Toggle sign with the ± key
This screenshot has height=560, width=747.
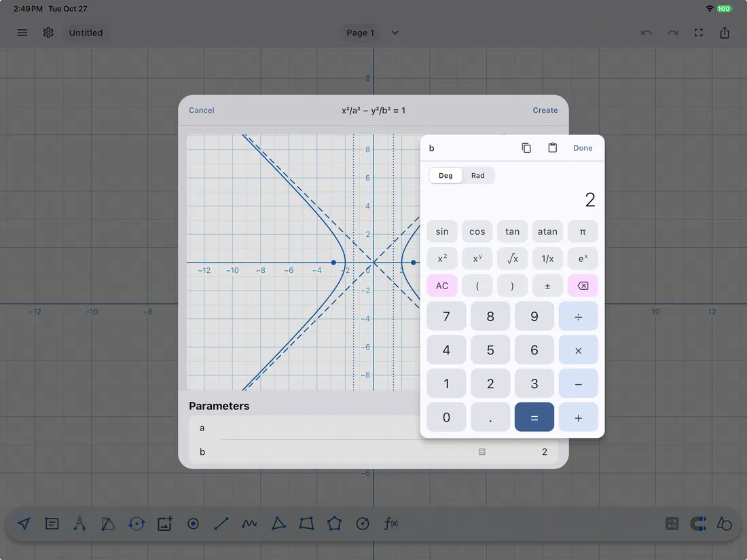[547, 286]
